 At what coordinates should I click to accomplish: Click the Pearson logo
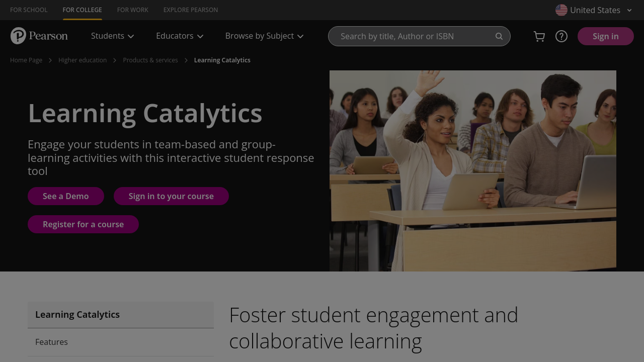click(39, 36)
